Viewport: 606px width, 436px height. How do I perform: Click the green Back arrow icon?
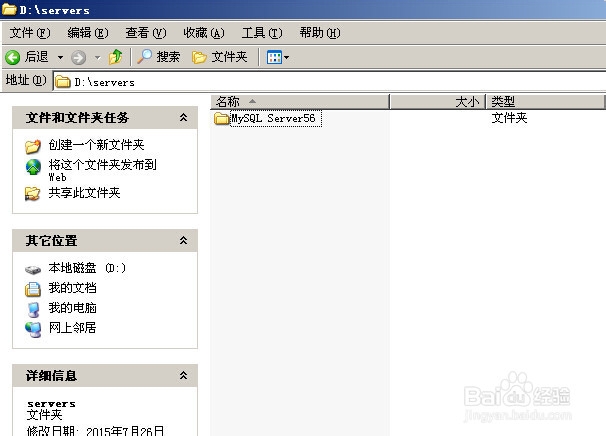(x=12, y=58)
